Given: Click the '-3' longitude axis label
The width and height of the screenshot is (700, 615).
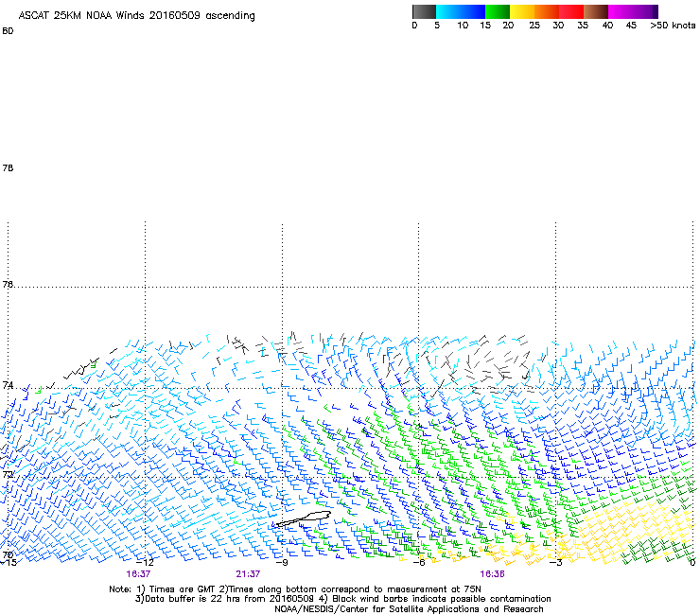Looking at the screenshot, I should coord(556,562).
